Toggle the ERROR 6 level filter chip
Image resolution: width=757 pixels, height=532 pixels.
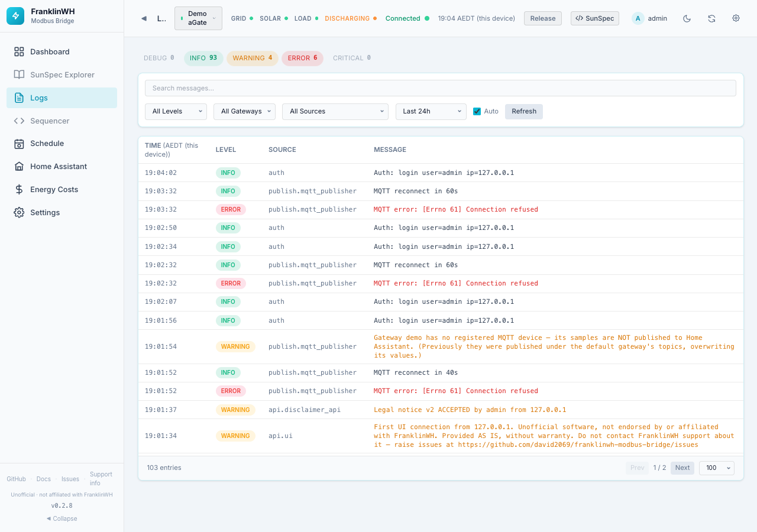pyautogui.click(x=303, y=58)
